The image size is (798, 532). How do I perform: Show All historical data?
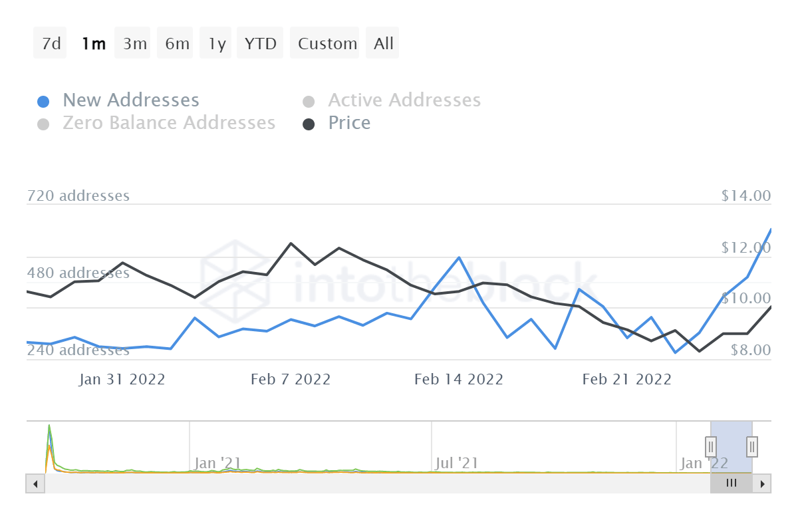pos(384,44)
